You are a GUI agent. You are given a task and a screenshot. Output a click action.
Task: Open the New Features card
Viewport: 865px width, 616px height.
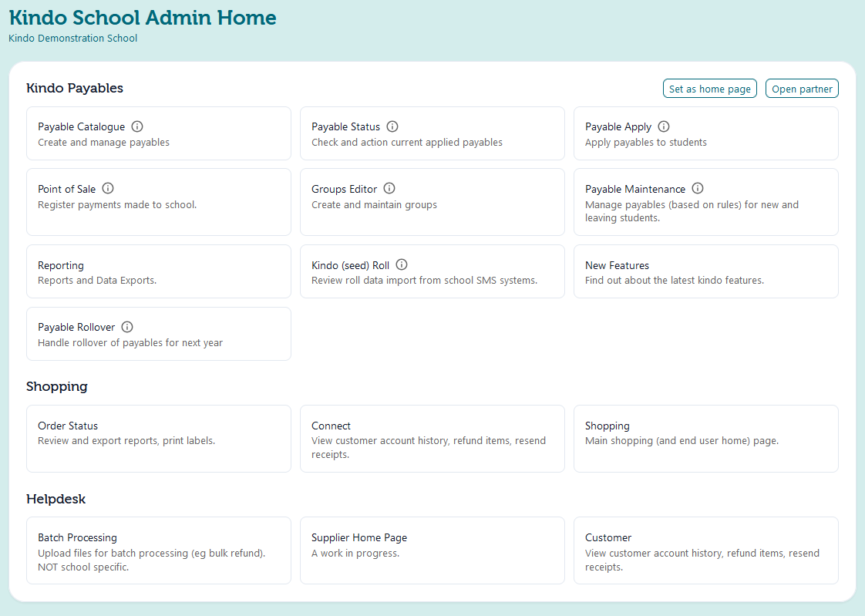click(706, 271)
